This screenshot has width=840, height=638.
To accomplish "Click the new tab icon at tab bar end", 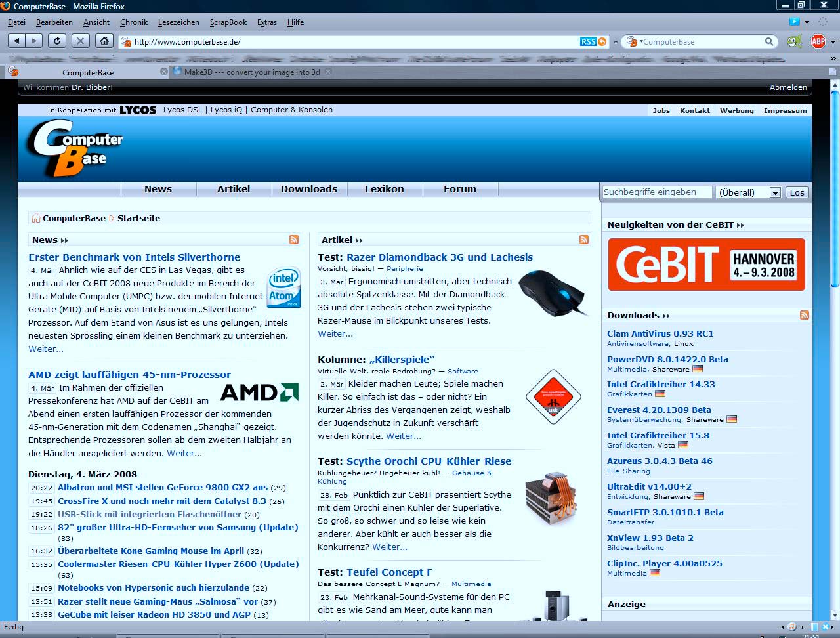I will pyautogui.click(x=833, y=72).
